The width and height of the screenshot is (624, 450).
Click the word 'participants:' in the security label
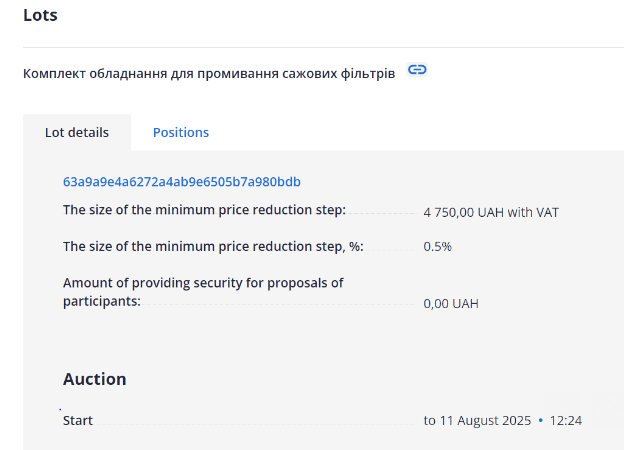coord(102,301)
